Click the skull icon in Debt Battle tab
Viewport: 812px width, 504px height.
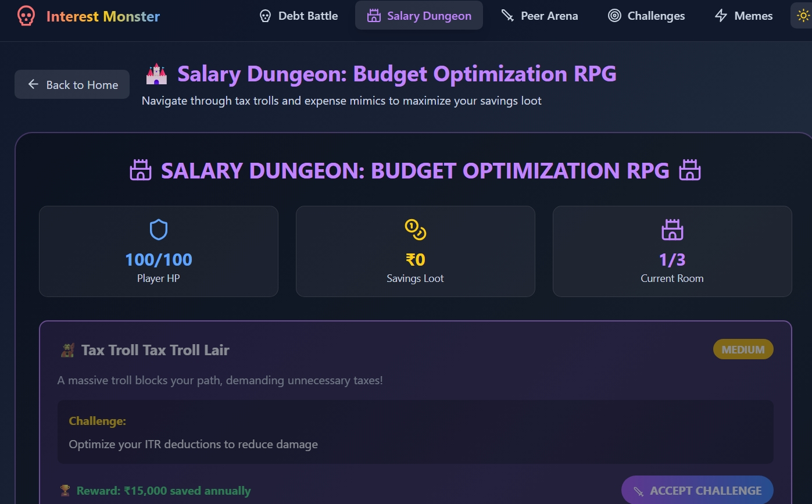(265, 16)
